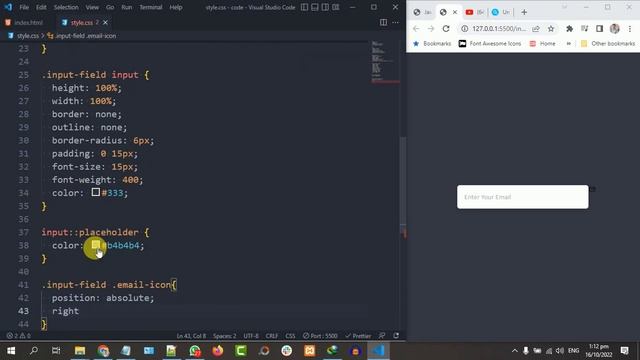The width and height of the screenshot is (640, 360).
Task: Open Chrome Extensions puzzle icon
Action: tap(569, 29)
